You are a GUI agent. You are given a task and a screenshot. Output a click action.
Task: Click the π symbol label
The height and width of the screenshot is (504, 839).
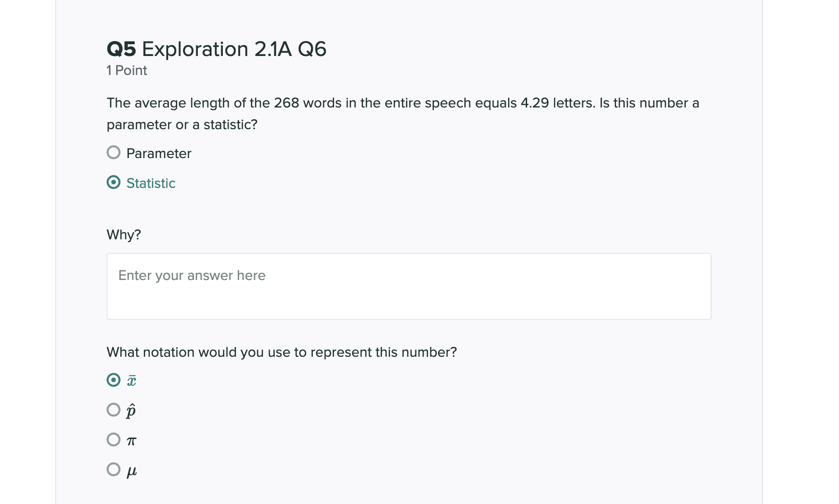[x=131, y=440]
